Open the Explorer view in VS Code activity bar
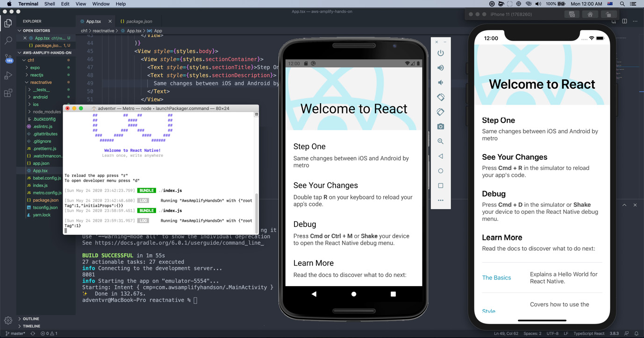 click(8, 23)
